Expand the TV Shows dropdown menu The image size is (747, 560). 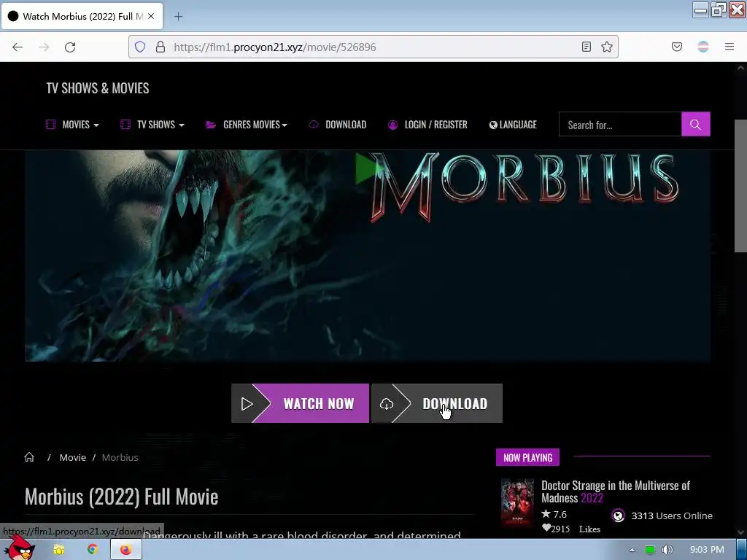(152, 125)
